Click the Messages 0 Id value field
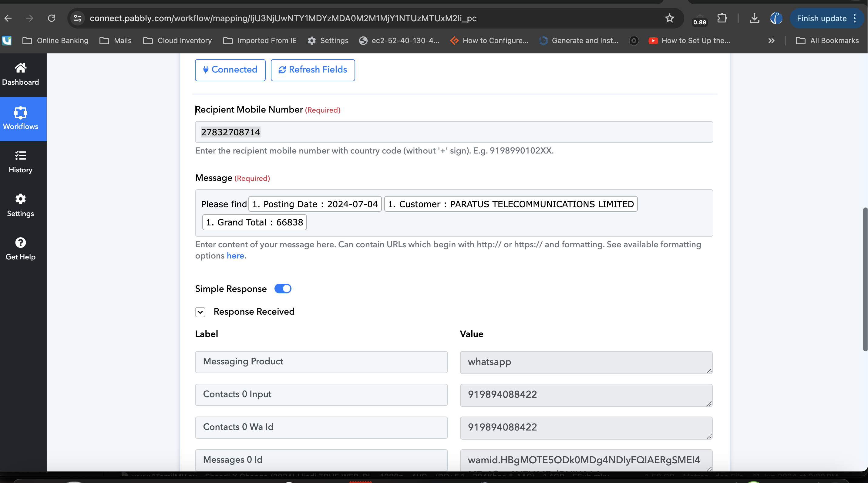The width and height of the screenshot is (868, 483). click(x=586, y=460)
